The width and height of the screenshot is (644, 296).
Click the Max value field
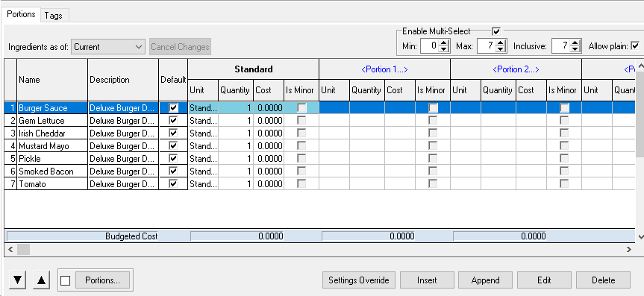pos(487,46)
